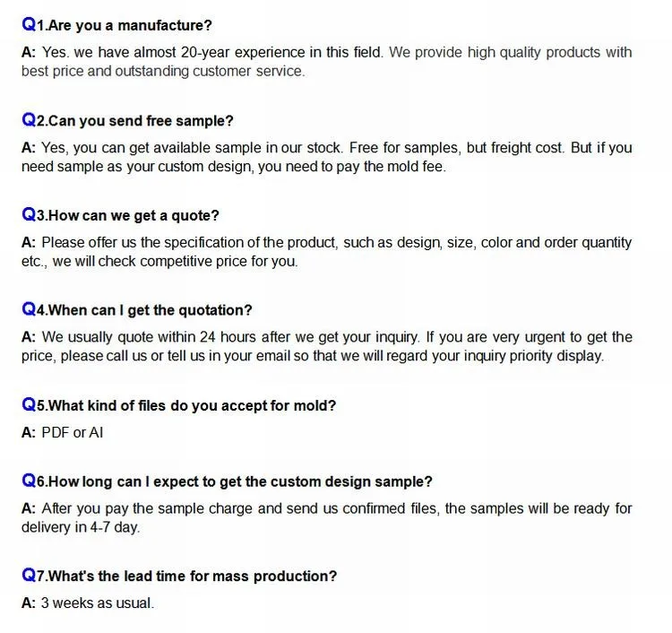Click the mass production lead time question
The width and height of the screenshot is (672, 633).
pyautogui.click(x=193, y=577)
